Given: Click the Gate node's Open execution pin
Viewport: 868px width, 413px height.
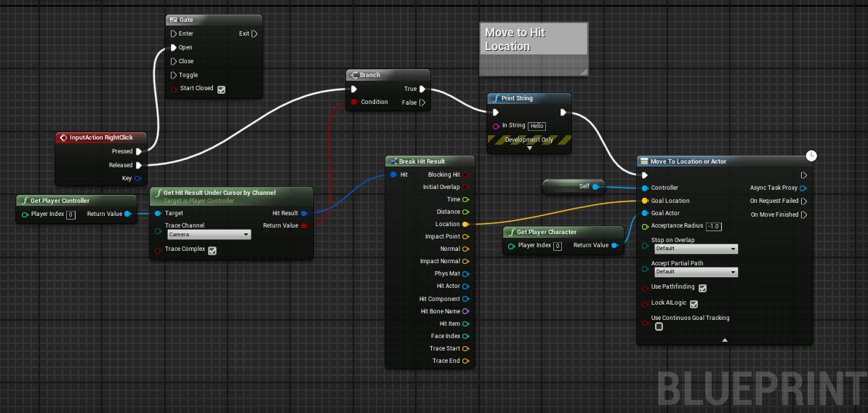Looking at the screenshot, I should point(173,47).
